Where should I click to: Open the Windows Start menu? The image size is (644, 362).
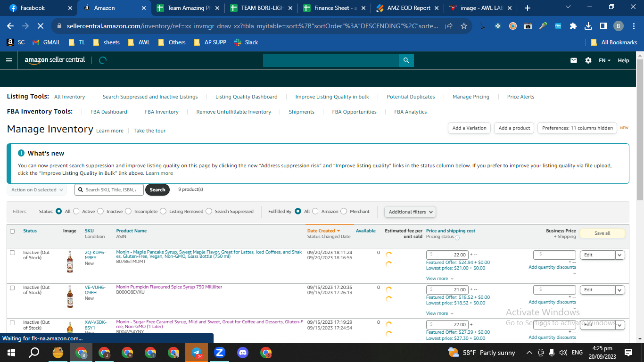click(x=11, y=353)
